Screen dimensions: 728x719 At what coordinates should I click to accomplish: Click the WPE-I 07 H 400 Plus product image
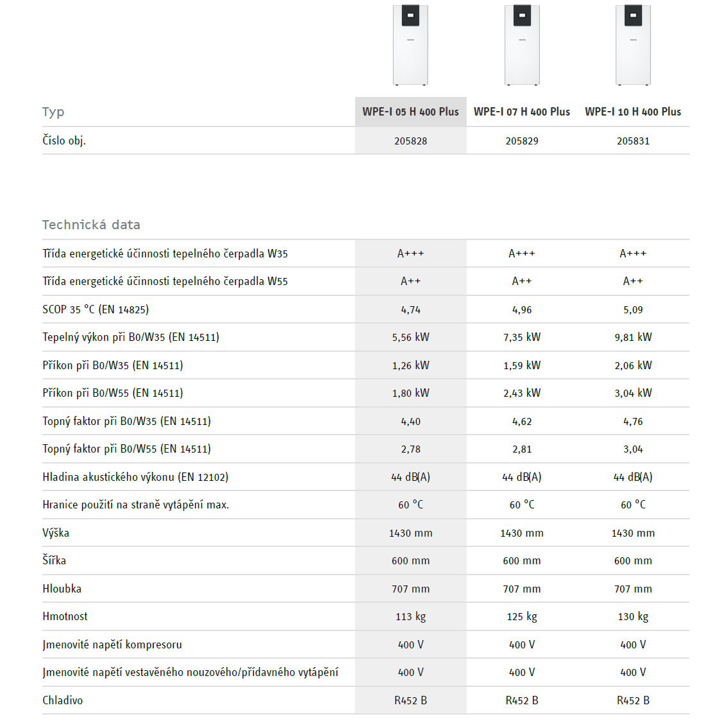point(522,45)
